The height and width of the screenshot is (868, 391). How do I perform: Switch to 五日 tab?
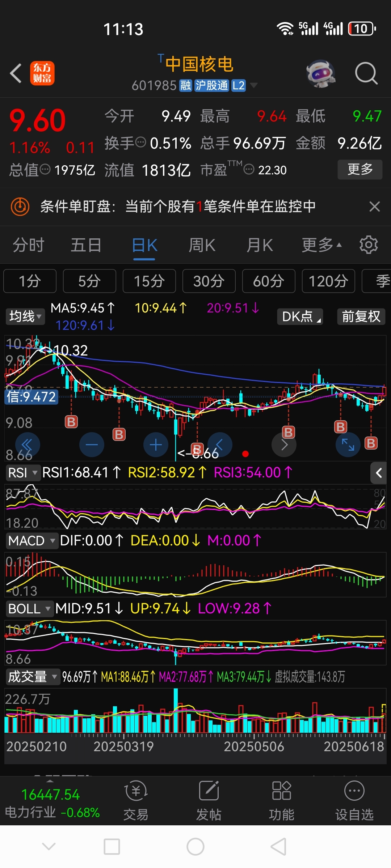click(x=86, y=245)
